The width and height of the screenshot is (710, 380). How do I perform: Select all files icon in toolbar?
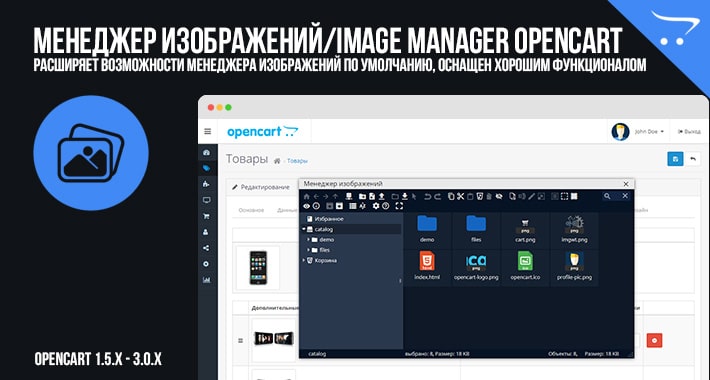pos(554,196)
